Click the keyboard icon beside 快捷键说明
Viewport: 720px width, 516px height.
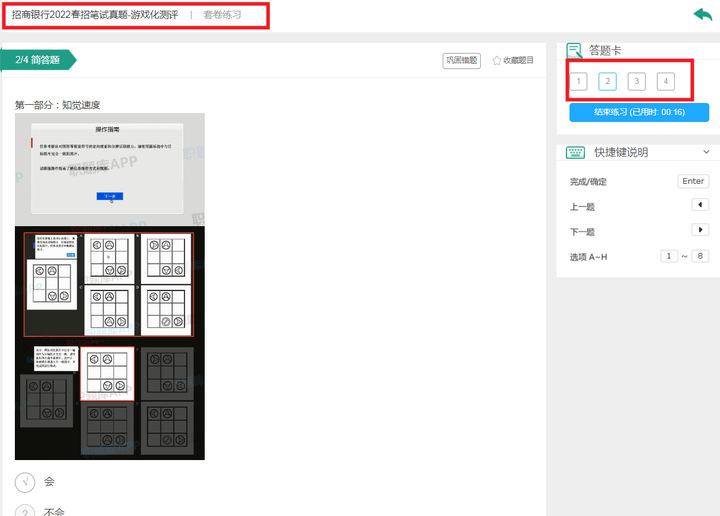(575, 152)
